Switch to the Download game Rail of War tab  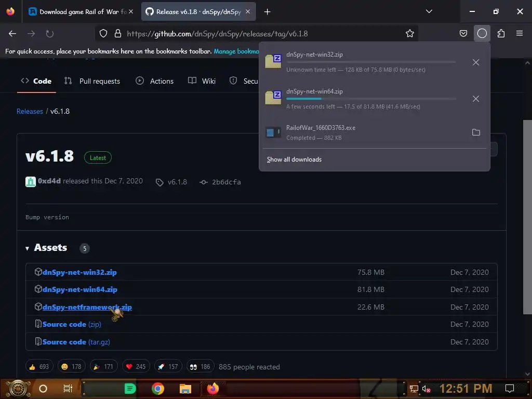(81, 12)
